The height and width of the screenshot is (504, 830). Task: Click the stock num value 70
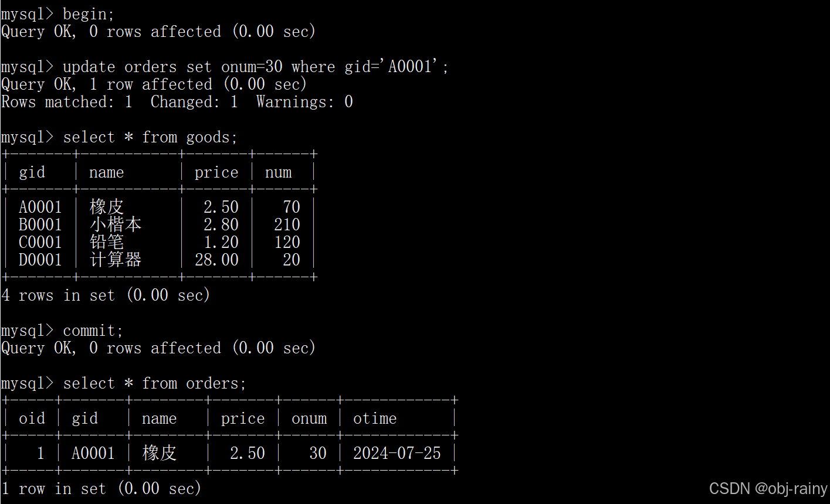click(x=292, y=207)
